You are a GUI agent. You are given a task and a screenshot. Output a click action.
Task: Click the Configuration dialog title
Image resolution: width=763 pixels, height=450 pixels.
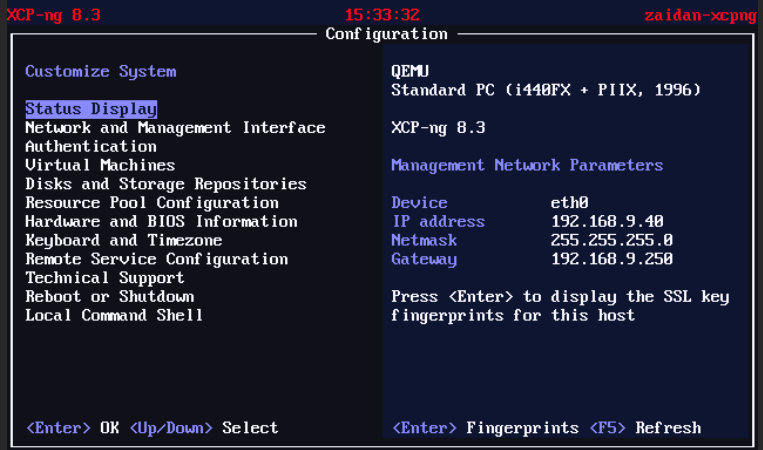[386, 34]
